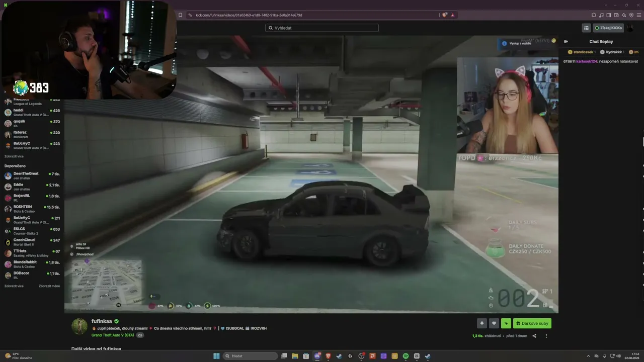Screen dimensions: 644x362
Task: Open CzechCloud Mortal Shell II channel
Action: (32, 242)
